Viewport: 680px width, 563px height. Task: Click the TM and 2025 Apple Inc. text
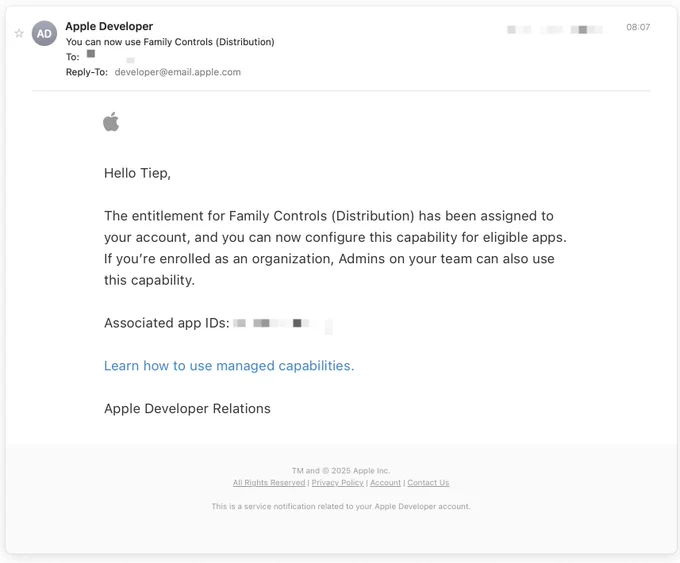pyautogui.click(x=341, y=471)
